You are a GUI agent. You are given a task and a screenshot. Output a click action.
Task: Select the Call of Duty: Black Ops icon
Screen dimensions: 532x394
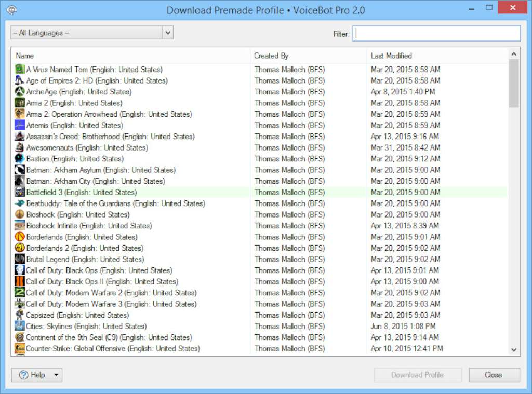(x=19, y=270)
